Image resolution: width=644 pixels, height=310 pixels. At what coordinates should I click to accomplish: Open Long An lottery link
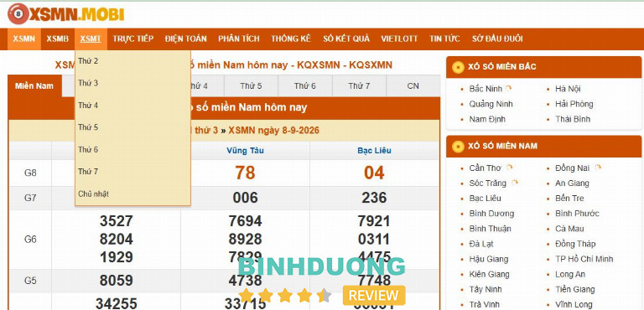(x=570, y=274)
